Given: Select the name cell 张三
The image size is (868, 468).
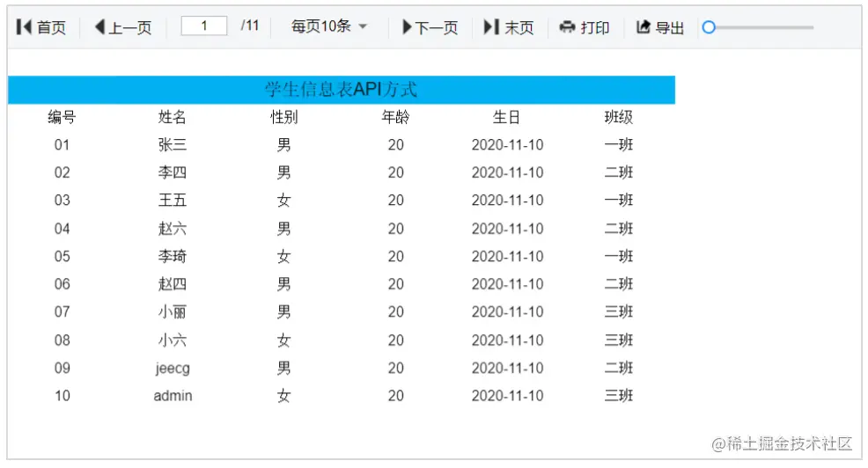Looking at the screenshot, I should 173,144.
